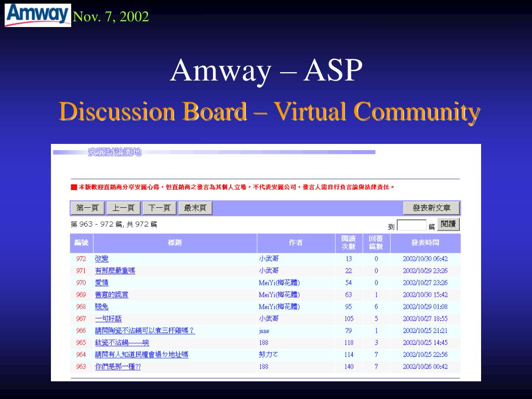Click post number 972
Screen dimensions: 532x399
pyautogui.click(x=81, y=259)
